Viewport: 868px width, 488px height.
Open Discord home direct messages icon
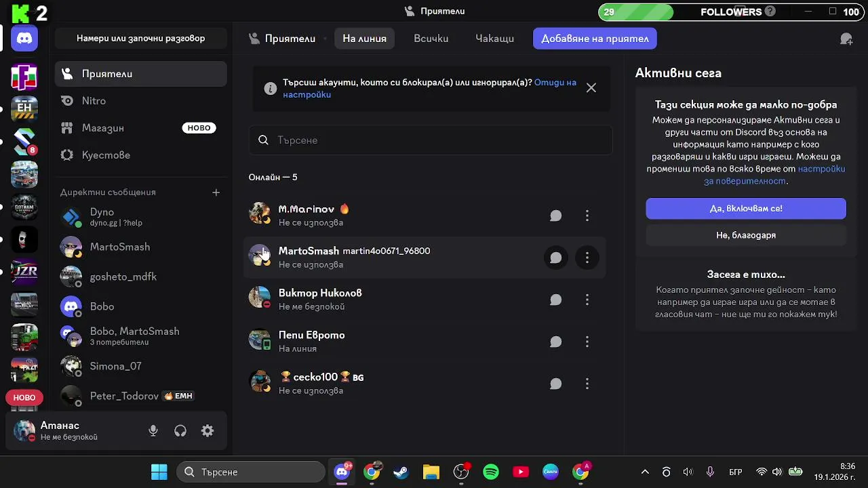[24, 39]
